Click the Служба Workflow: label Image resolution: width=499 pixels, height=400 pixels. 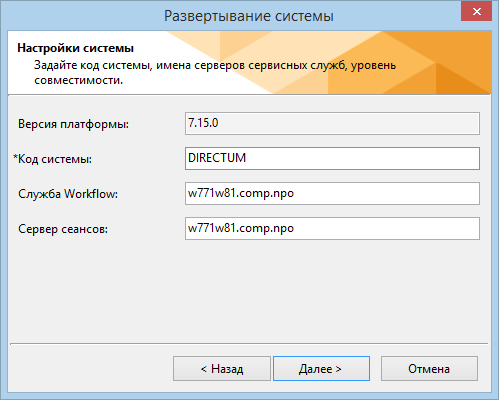[x=68, y=194]
